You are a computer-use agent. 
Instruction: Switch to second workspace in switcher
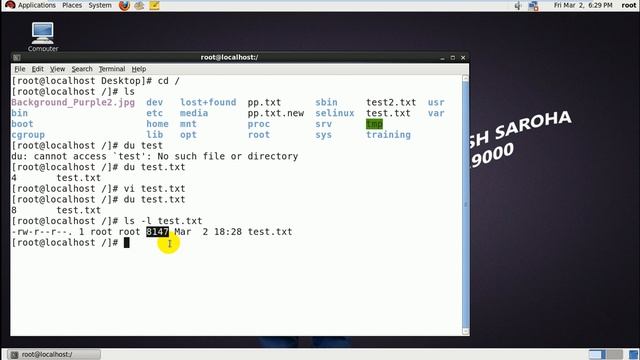(615, 354)
